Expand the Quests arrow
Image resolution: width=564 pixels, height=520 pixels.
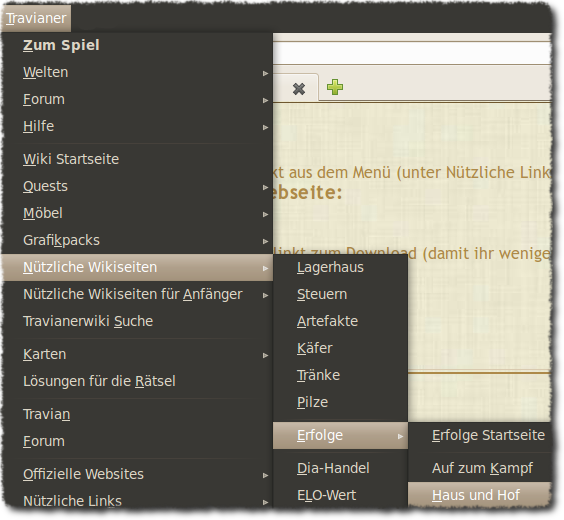[x=265, y=187]
